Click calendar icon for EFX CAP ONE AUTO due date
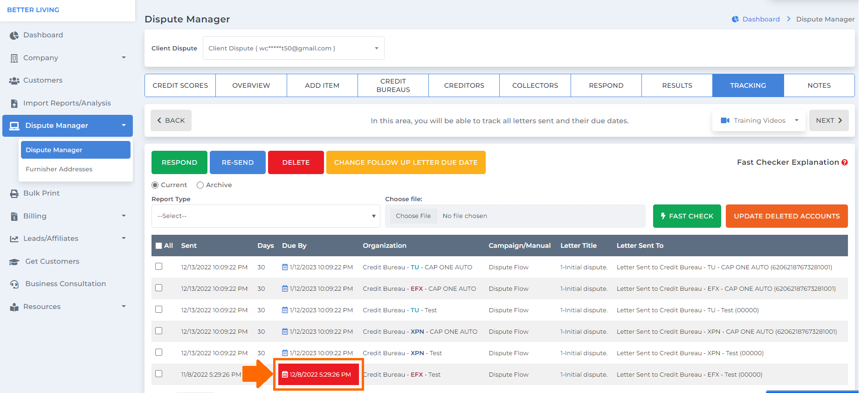868x393 pixels. tap(285, 288)
